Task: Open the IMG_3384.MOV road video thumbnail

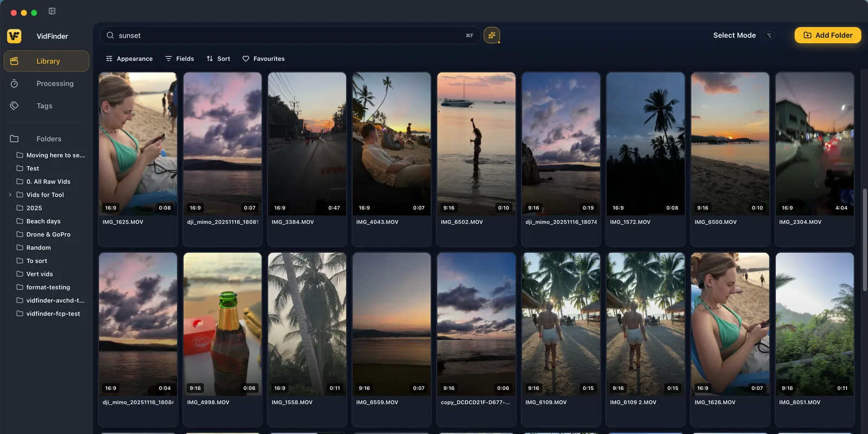Action: [307, 144]
